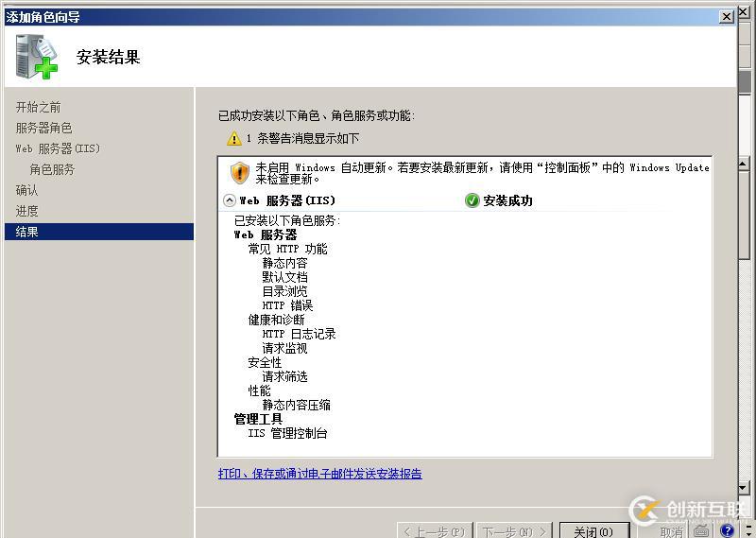This screenshot has width=756, height=538.
Task: Click the yellow warning triangle icon
Action: click(x=234, y=139)
